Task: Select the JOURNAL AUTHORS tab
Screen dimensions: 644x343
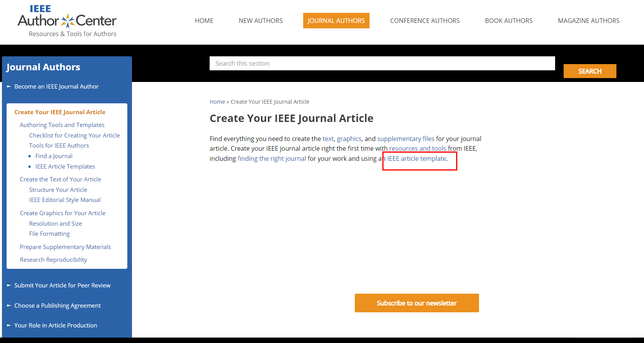Action: (336, 21)
